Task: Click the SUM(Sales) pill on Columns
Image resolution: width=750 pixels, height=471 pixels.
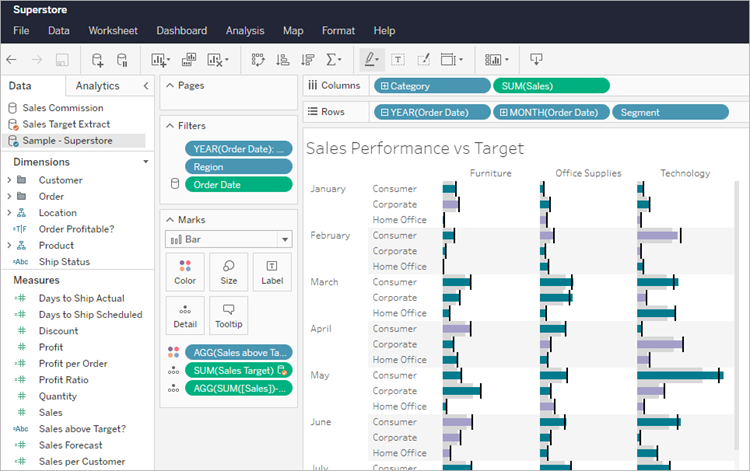Action: (551, 86)
